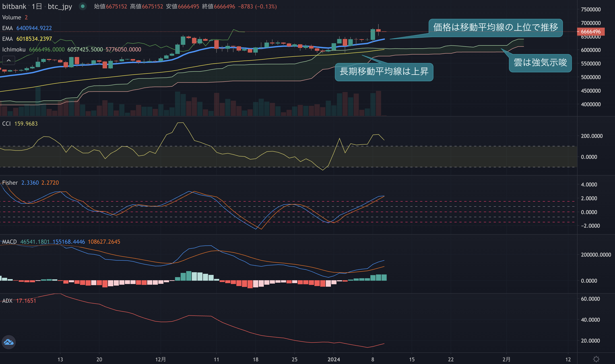Click the Ichimoku indicator legend
Image resolution: width=615 pixels, height=364 pixels.
pos(14,49)
